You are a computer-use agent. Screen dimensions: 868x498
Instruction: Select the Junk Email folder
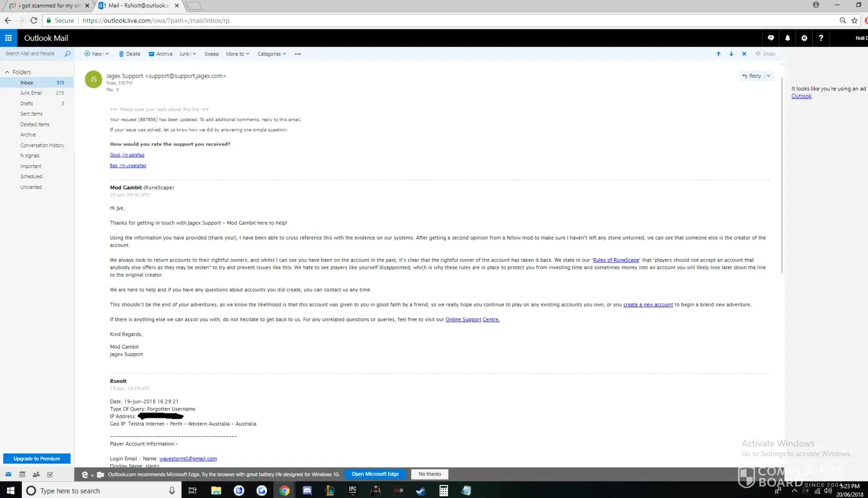31,93
